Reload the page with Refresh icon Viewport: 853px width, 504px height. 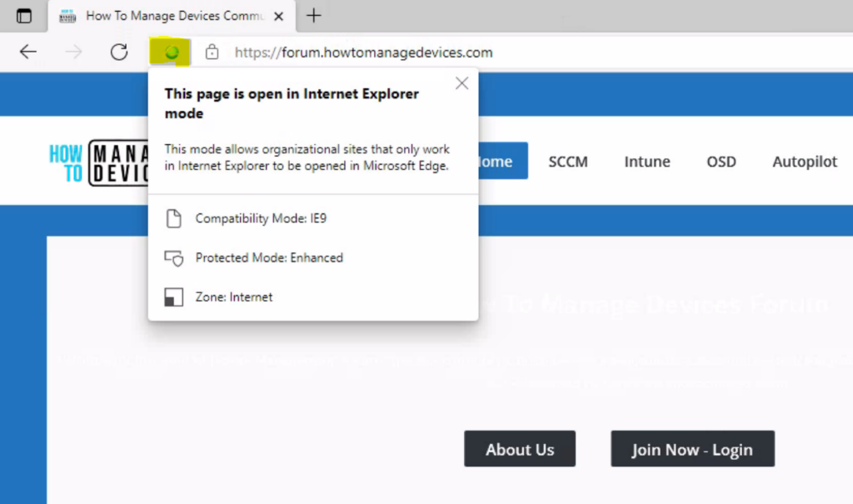(x=119, y=52)
